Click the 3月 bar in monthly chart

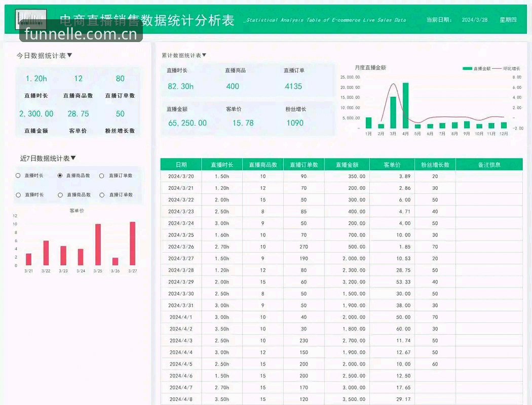click(x=393, y=112)
